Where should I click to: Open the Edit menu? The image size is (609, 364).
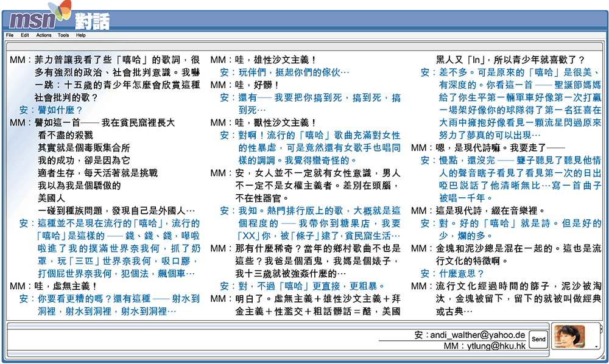tap(25, 35)
